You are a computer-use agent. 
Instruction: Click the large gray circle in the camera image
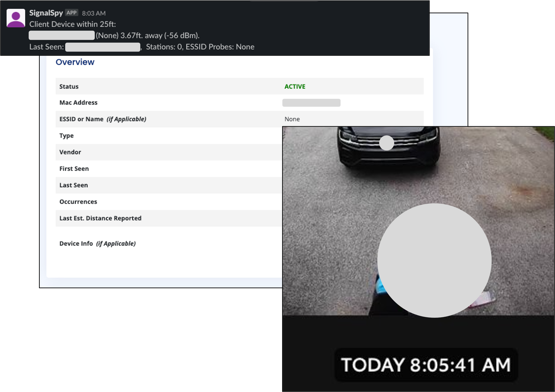pos(434,260)
